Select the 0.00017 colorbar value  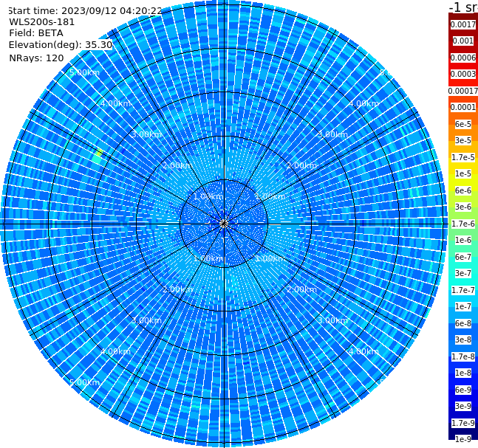click(463, 91)
